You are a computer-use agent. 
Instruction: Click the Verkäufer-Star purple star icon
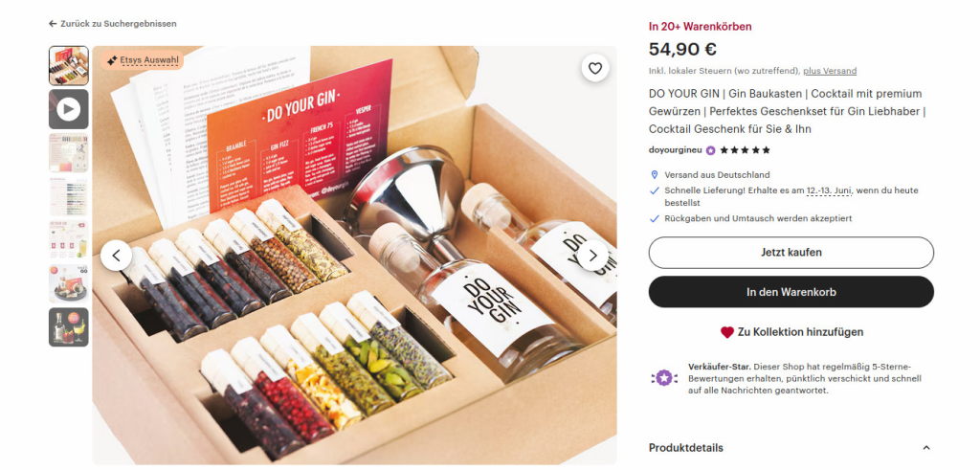(x=664, y=377)
